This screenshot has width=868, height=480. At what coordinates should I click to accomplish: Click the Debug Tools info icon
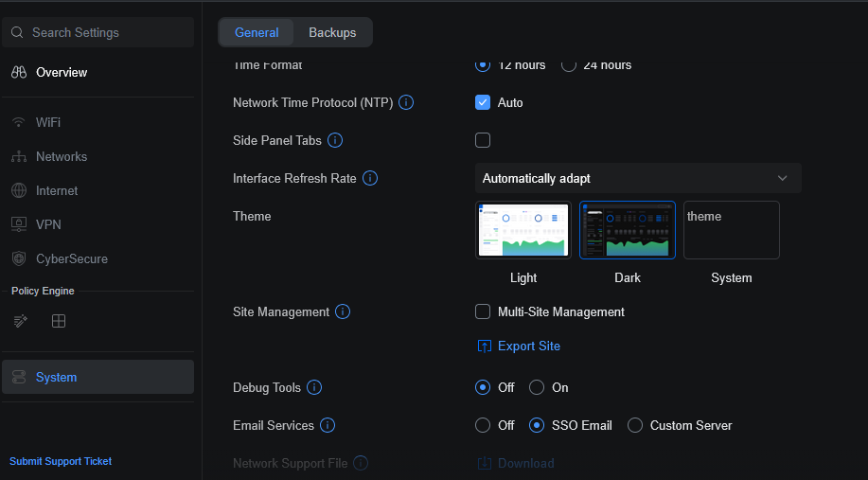click(314, 387)
